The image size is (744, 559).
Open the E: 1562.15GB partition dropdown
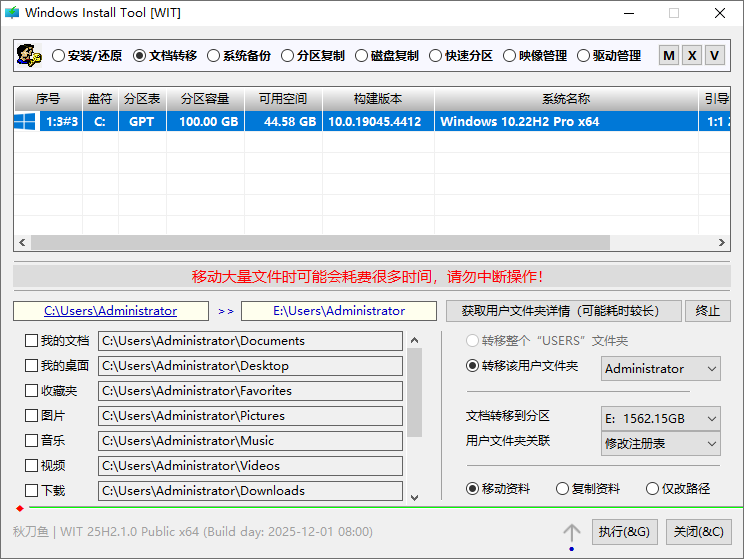660,419
